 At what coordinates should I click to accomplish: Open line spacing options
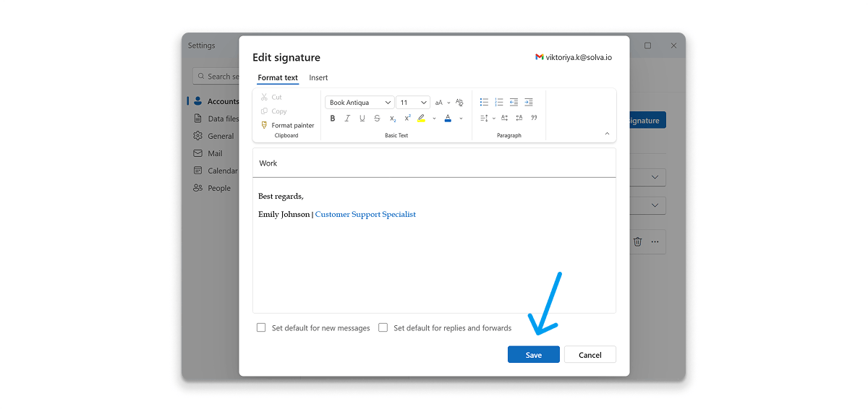pyautogui.click(x=488, y=118)
